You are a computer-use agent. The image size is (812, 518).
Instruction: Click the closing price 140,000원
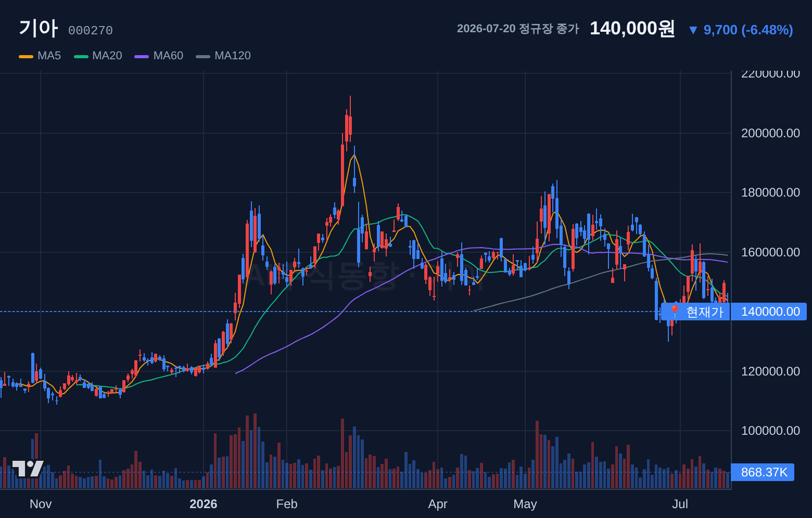632,28
